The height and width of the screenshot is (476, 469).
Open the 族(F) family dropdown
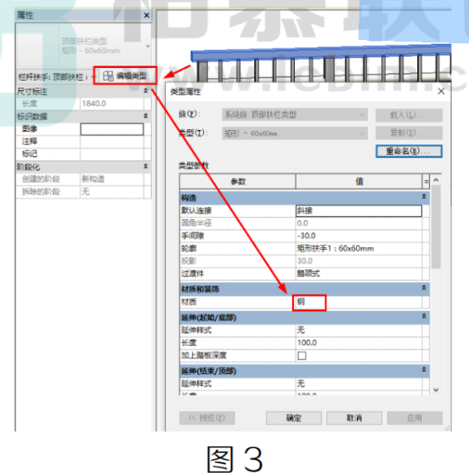[x=295, y=115]
